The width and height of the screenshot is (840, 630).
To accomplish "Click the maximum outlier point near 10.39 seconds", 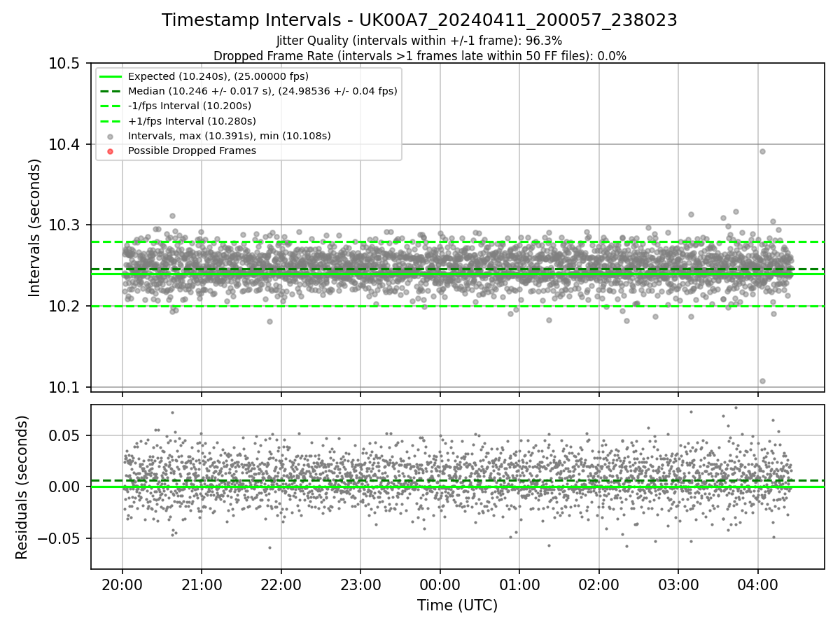I will 762,151.
